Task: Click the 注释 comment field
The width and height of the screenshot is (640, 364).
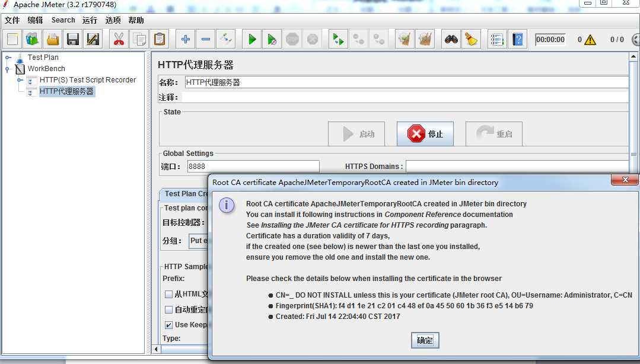Action: coord(405,98)
